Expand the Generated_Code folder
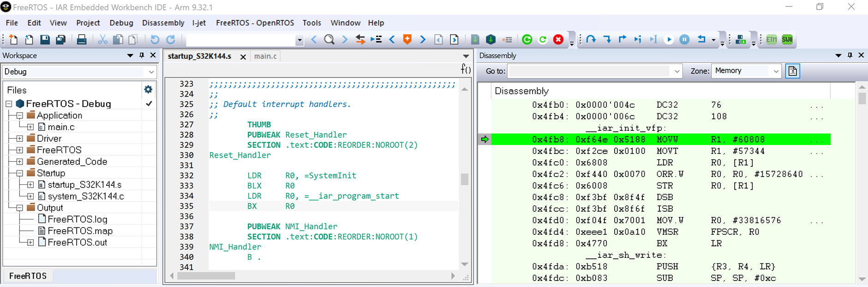868x287 pixels. (x=19, y=162)
